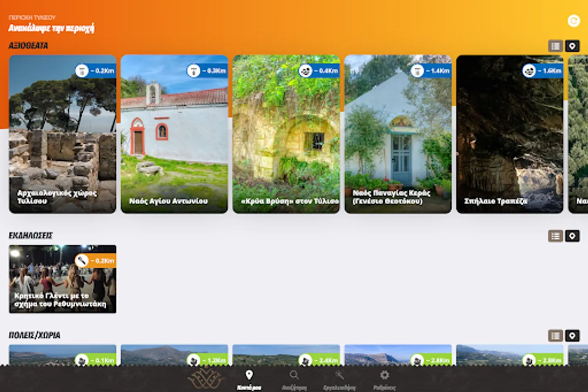
Task: Switch ΕΚΔΗΛΩΣΕΙΣ section to map view
Action: pyautogui.click(x=572, y=236)
